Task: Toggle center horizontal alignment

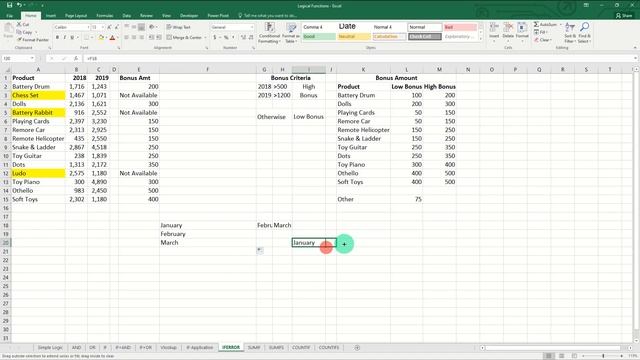Action: click(x=134, y=38)
